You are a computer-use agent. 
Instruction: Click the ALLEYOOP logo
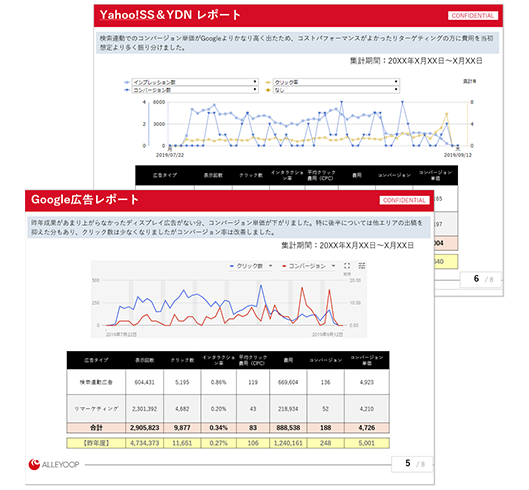(x=54, y=464)
